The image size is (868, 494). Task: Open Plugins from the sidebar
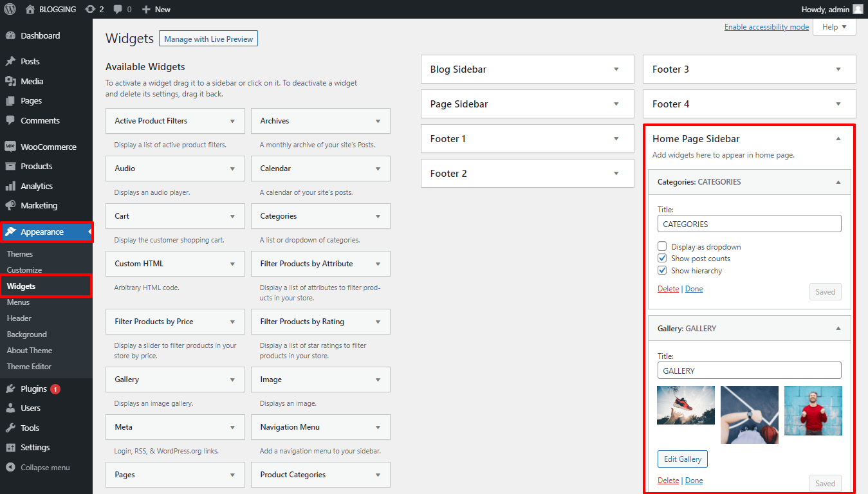click(33, 389)
